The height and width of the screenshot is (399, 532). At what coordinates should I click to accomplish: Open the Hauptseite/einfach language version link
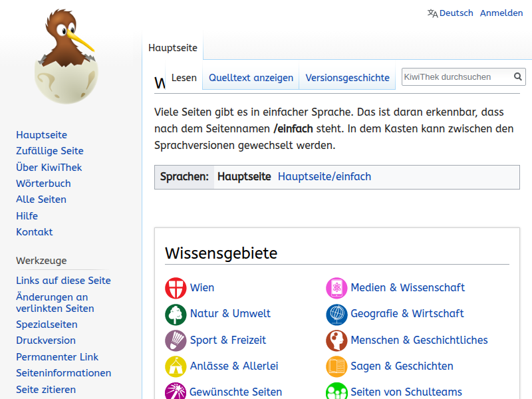coord(325,177)
